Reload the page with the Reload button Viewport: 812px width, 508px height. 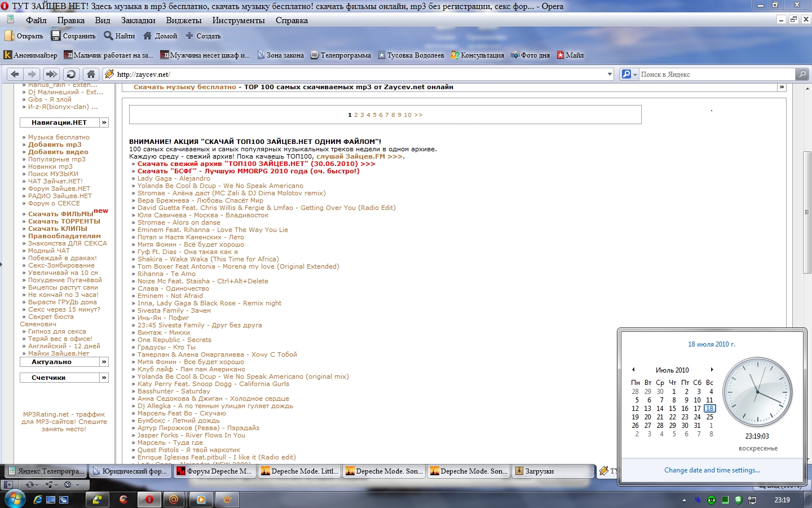pos(71,74)
